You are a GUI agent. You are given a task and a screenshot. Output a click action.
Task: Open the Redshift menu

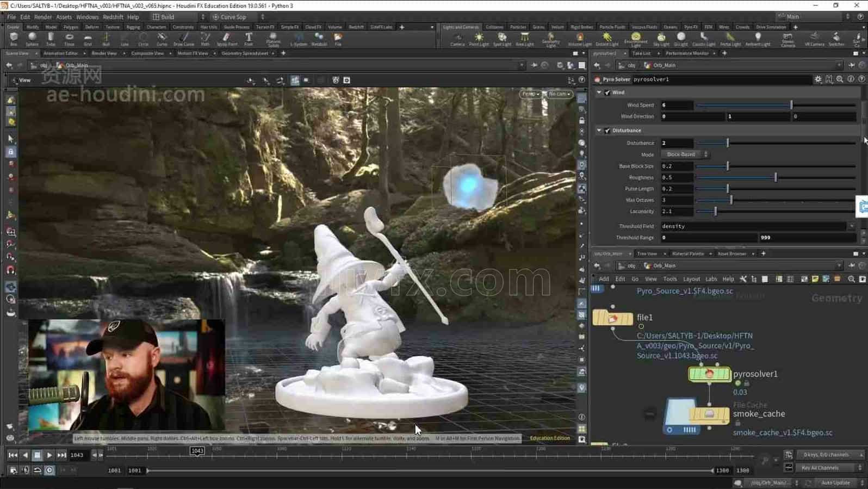113,17
